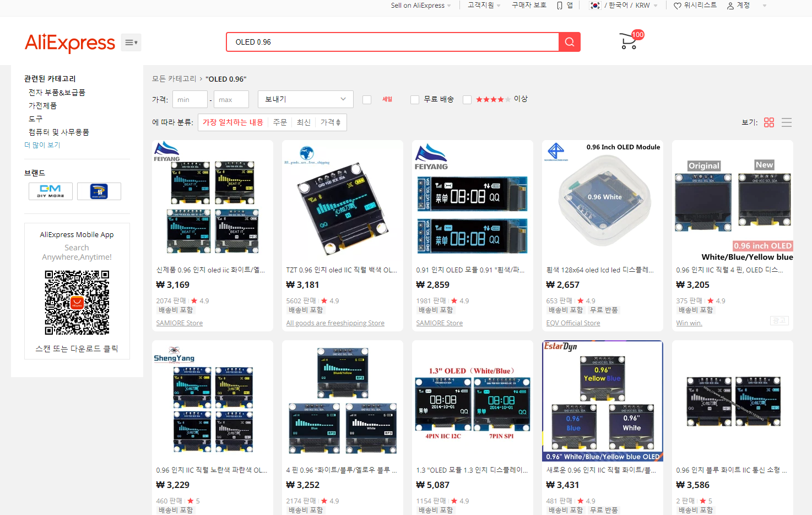This screenshot has width=812, height=515.
Task: Open the shopping cart with 100 badge
Action: pyautogui.click(x=631, y=40)
